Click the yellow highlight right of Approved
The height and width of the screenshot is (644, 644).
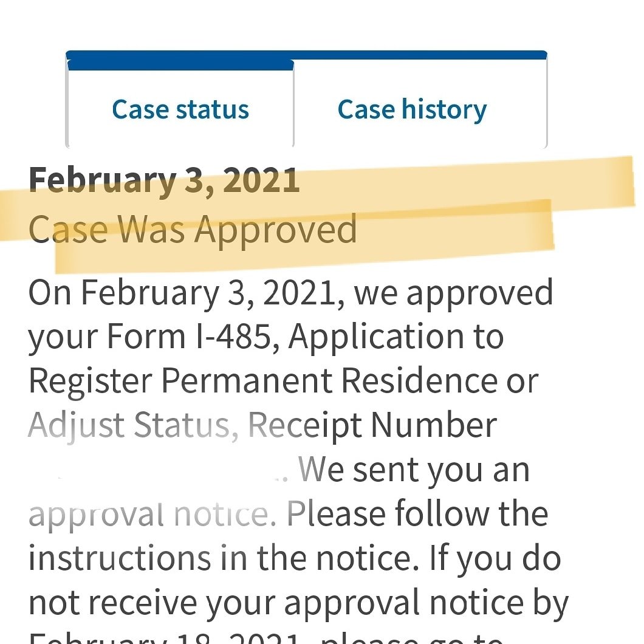click(x=456, y=233)
